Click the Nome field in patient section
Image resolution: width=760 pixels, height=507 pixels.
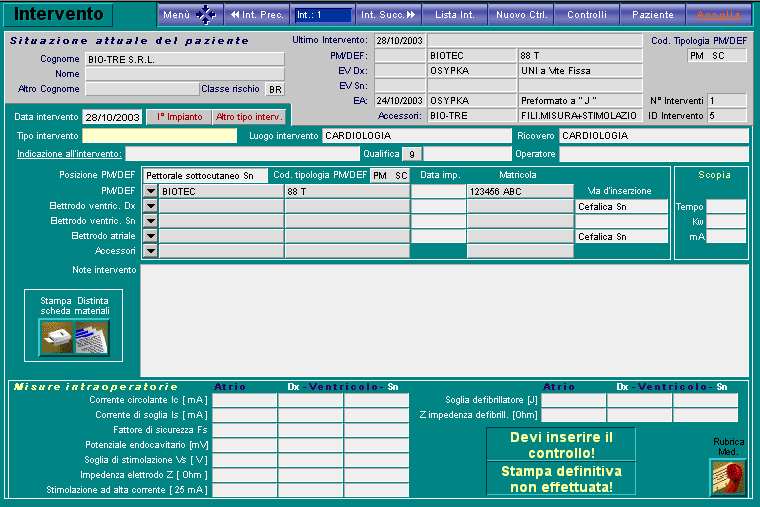tap(185, 75)
